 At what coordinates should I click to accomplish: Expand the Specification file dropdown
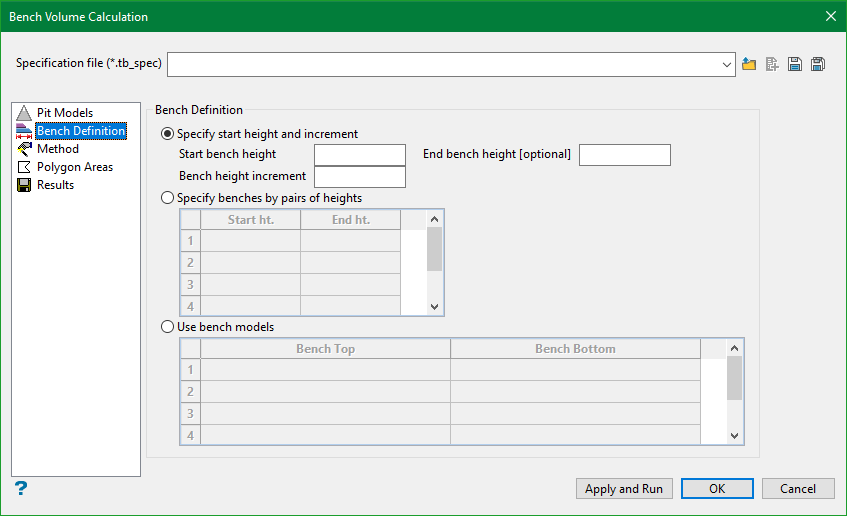coord(727,65)
